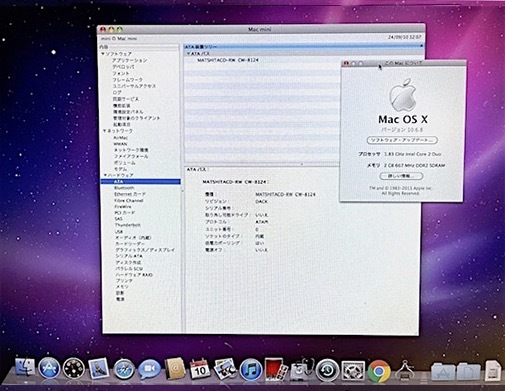Select アプリケーション under software
The width and height of the screenshot is (505, 391).
[130, 60]
